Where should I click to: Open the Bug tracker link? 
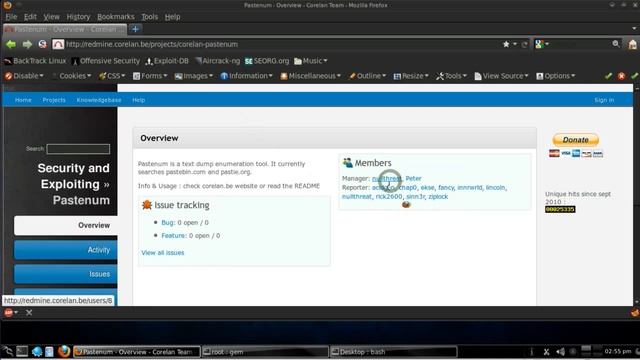167,222
